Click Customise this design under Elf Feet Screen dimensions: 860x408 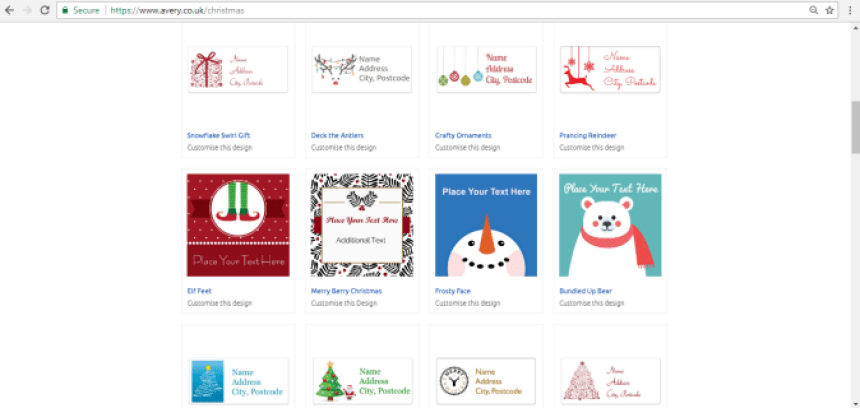[x=219, y=303]
